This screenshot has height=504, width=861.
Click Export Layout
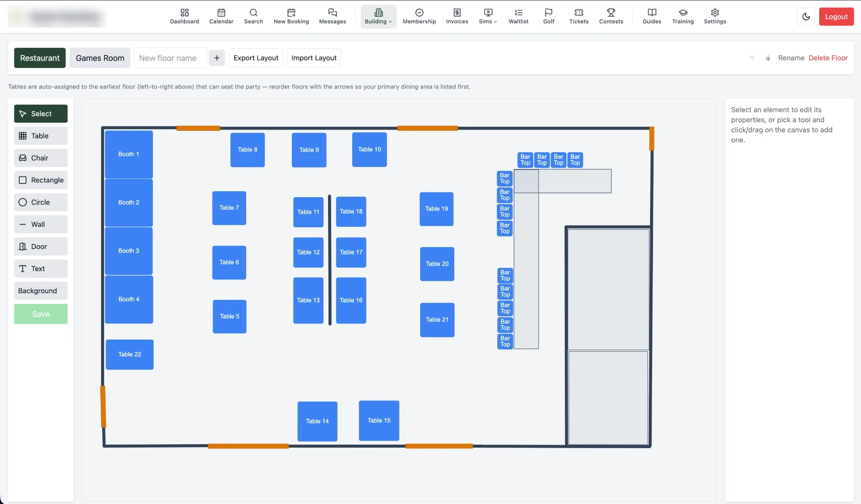pyautogui.click(x=256, y=58)
